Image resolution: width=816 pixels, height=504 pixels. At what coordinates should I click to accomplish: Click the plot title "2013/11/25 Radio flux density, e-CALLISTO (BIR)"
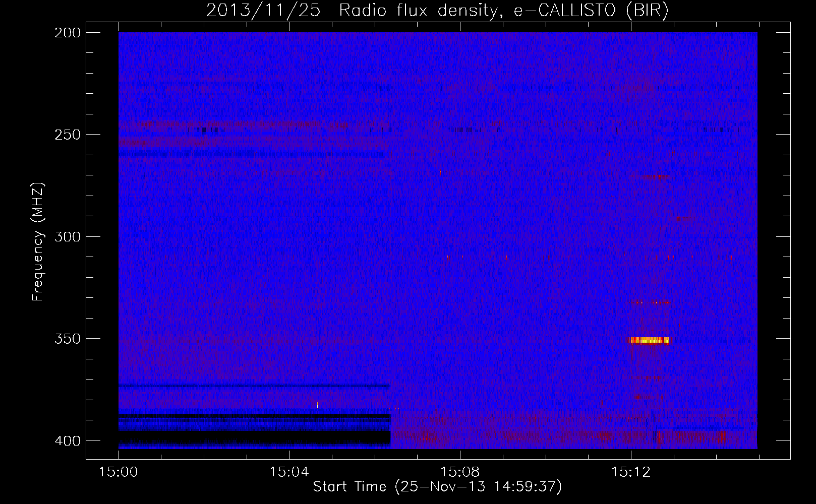[437, 10]
